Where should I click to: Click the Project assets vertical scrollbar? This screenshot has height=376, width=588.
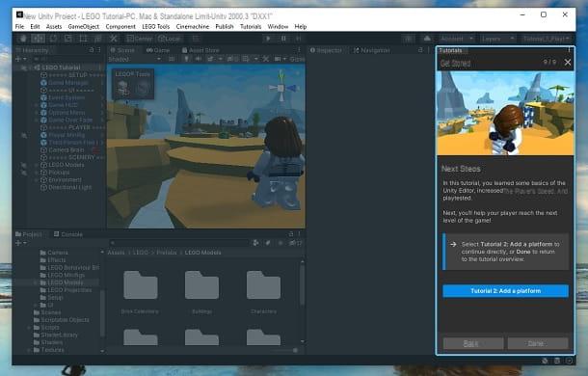[303, 284]
